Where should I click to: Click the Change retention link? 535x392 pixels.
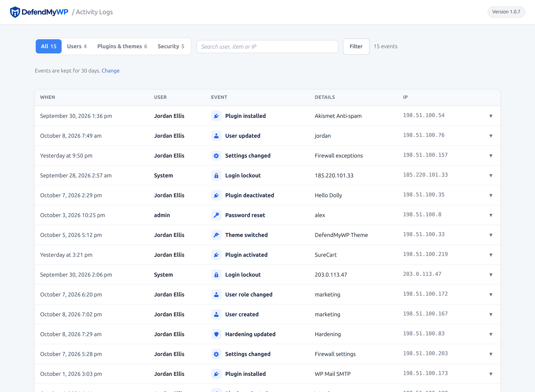pos(111,71)
